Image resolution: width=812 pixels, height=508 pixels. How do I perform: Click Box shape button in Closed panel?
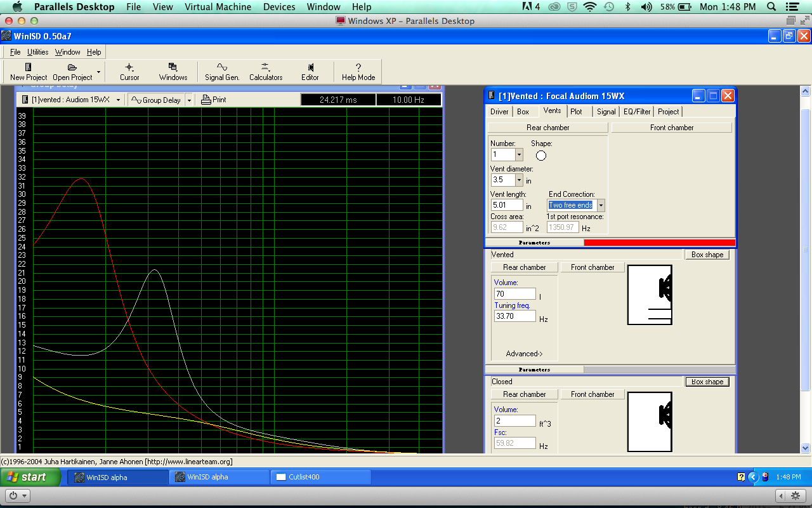pos(707,382)
